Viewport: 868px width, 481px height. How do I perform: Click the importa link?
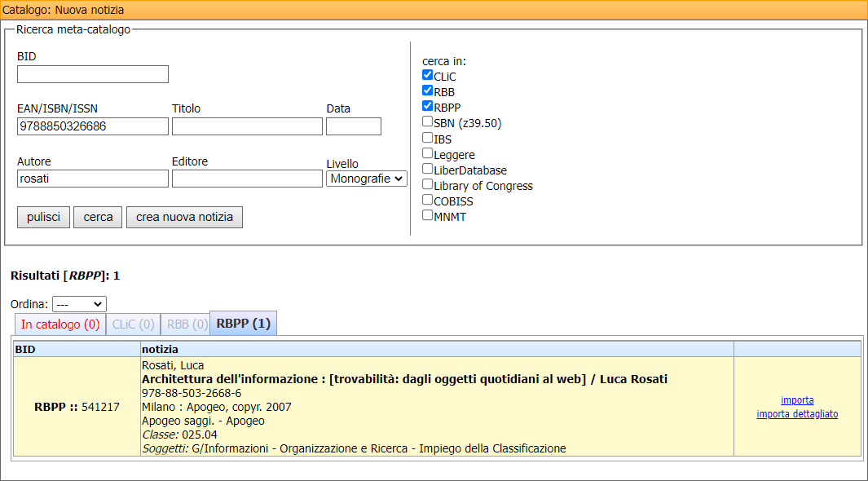(x=797, y=400)
